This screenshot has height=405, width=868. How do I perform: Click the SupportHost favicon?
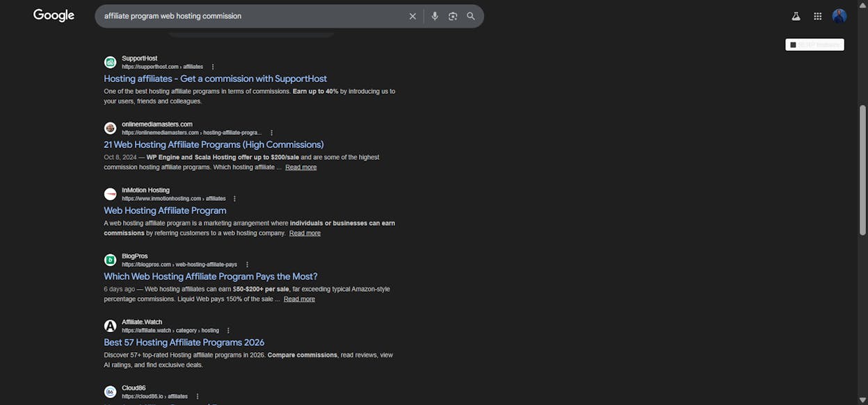click(110, 63)
